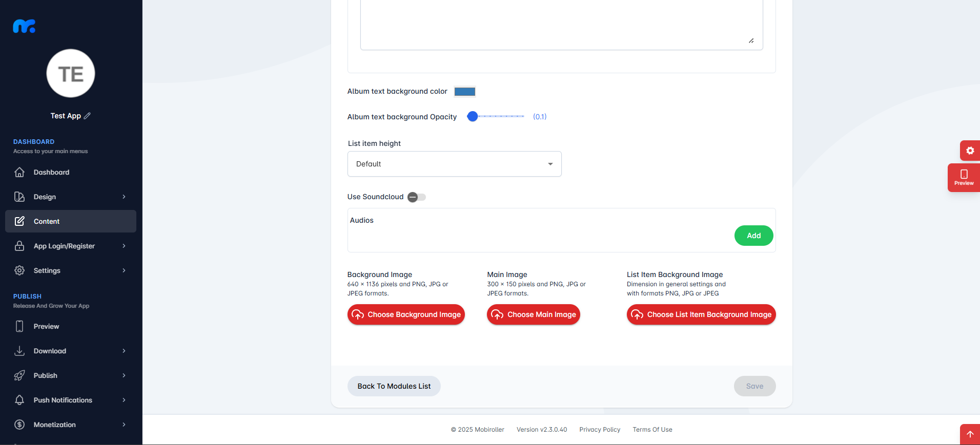Open the Terms Of Use link
This screenshot has height=445, width=980.
(652, 430)
